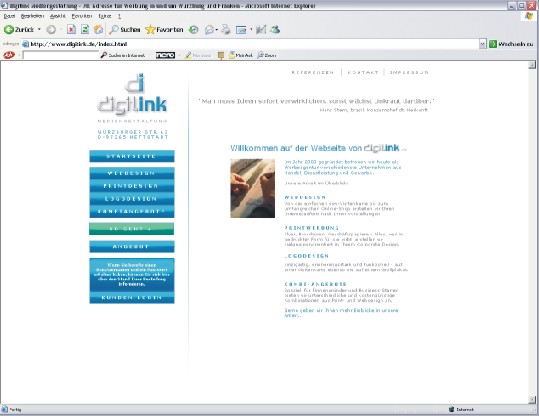This screenshot has width=539, height=416.
Task: Click the Kunden Login button
Action: pos(132,297)
